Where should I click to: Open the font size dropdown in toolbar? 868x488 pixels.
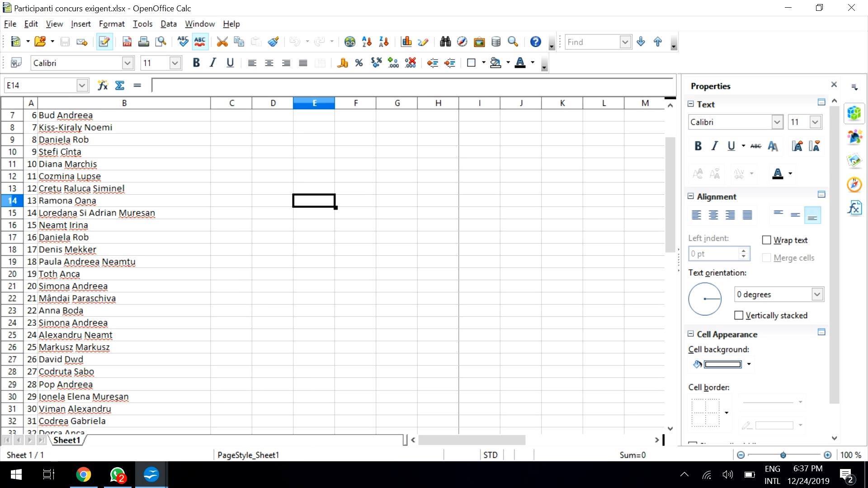(175, 63)
